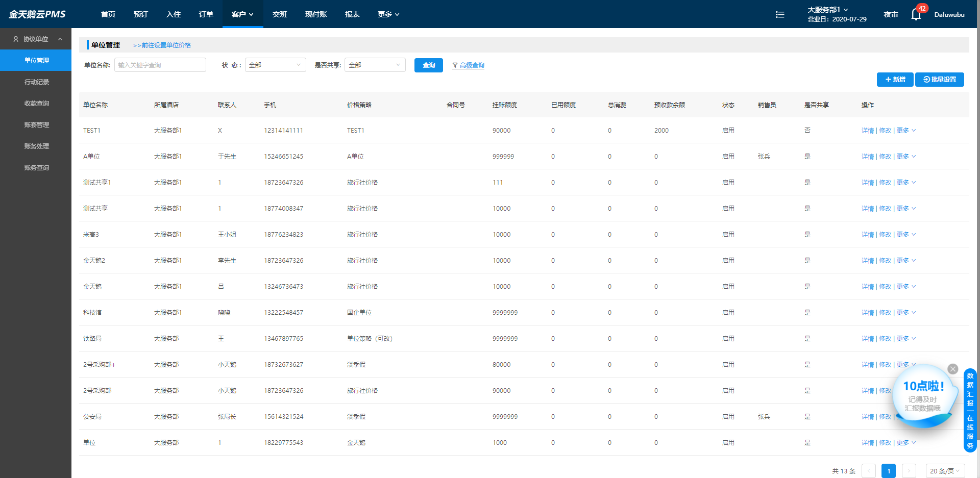Screen dimensions: 980x478
Task: Close the 10点啦 reminder popup
Action: click(952, 369)
